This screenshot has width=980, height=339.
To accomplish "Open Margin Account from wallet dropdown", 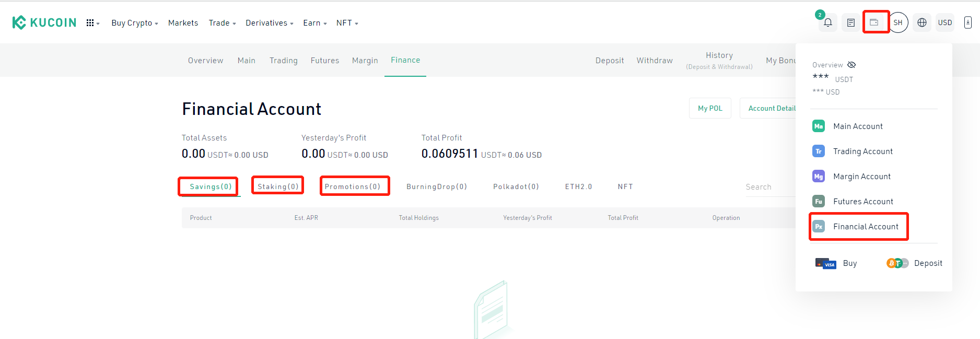I will pos(862,176).
